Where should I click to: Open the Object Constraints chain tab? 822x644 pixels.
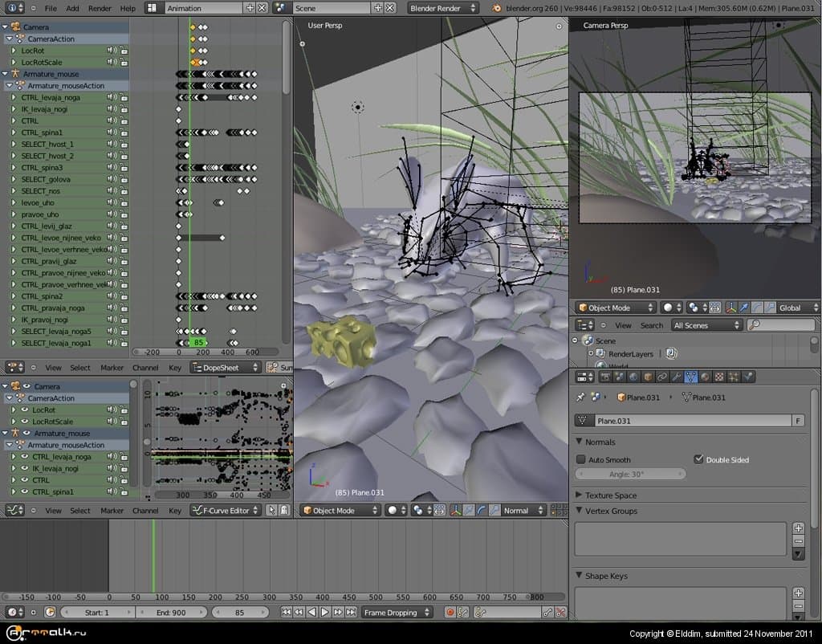(662, 377)
